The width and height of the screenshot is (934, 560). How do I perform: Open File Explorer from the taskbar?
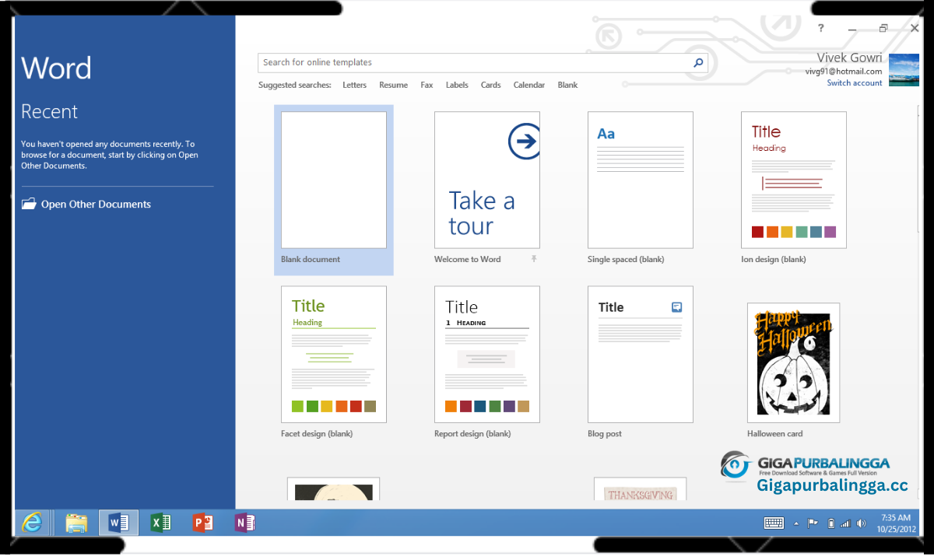pyautogui.click(x=76, y=523)
